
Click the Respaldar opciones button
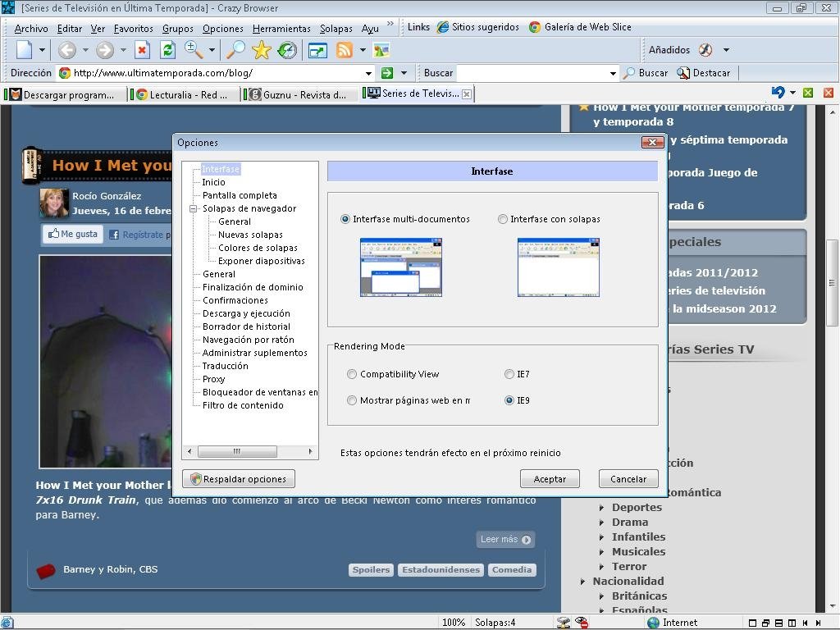click(239, 479)
